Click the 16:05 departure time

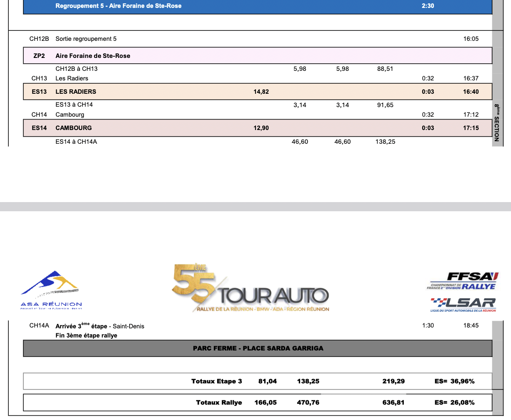[471, 39]
